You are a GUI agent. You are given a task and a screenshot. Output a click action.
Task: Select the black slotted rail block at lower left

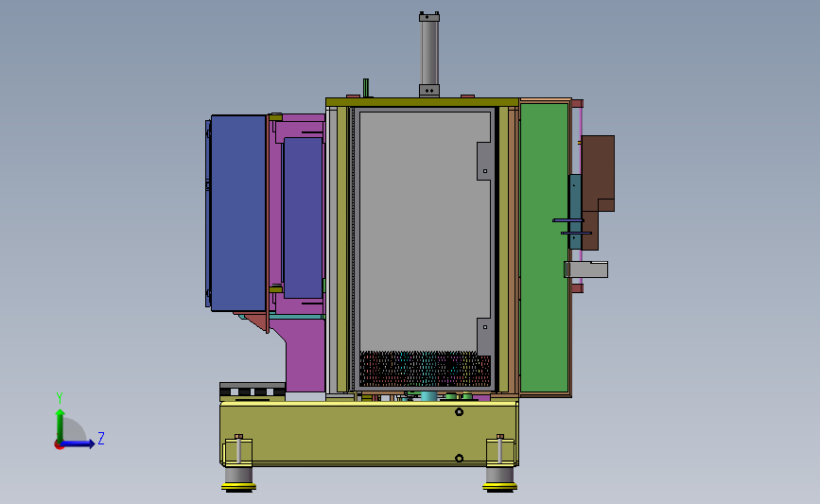253,391
